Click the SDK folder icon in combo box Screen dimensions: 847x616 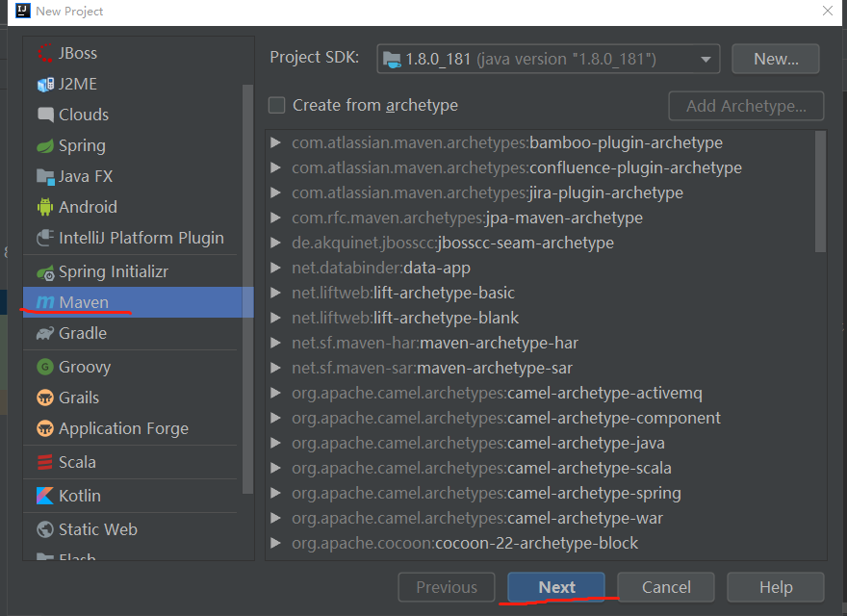pyautogui.click(x=392, y=59)
